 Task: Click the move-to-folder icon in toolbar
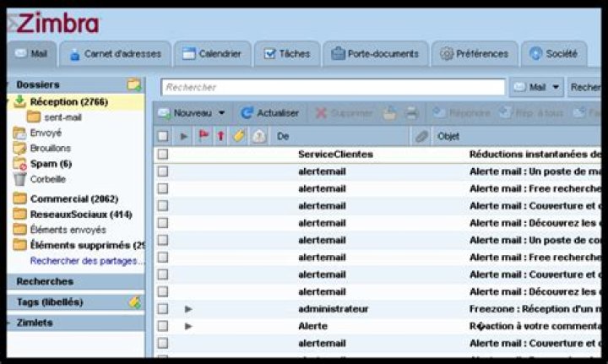[389, 113]
